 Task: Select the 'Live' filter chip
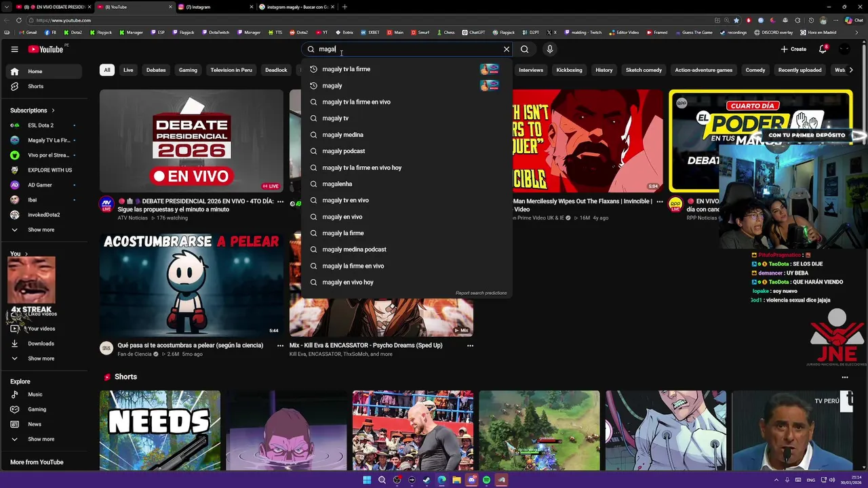point(128,70)
